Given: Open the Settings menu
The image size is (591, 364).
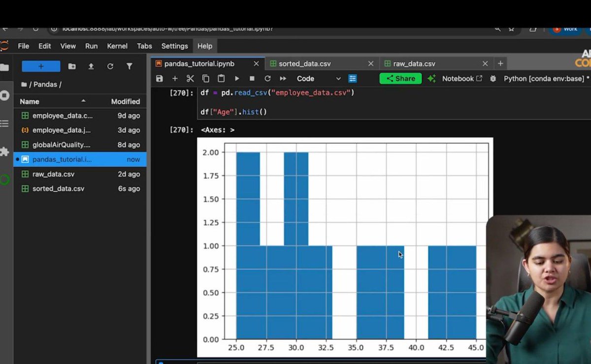Looking at the screenshot, I should click(x=175, y=46).
